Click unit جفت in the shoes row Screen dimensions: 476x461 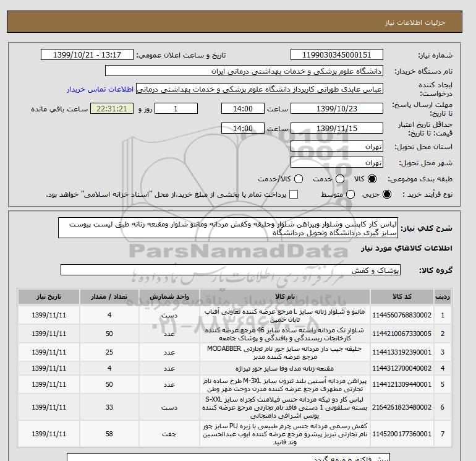pyautogui.click(x=169, y=434)
